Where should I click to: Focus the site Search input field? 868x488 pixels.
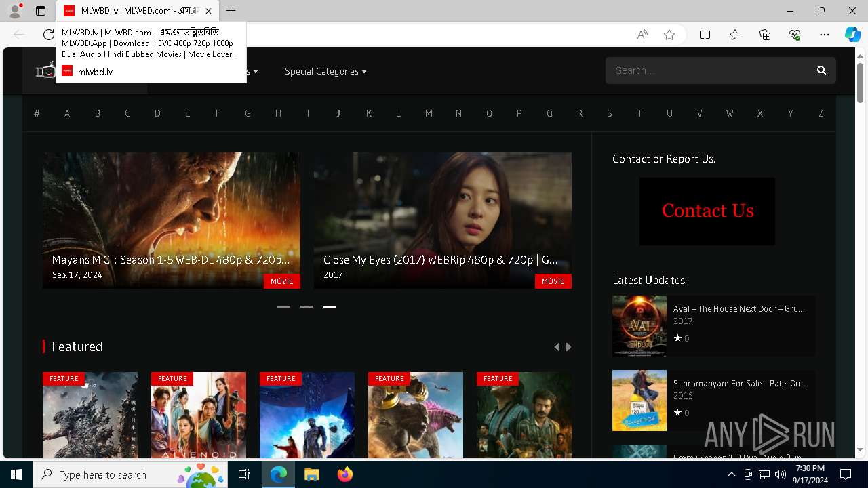pyautogui.click(x=709, y=70)
